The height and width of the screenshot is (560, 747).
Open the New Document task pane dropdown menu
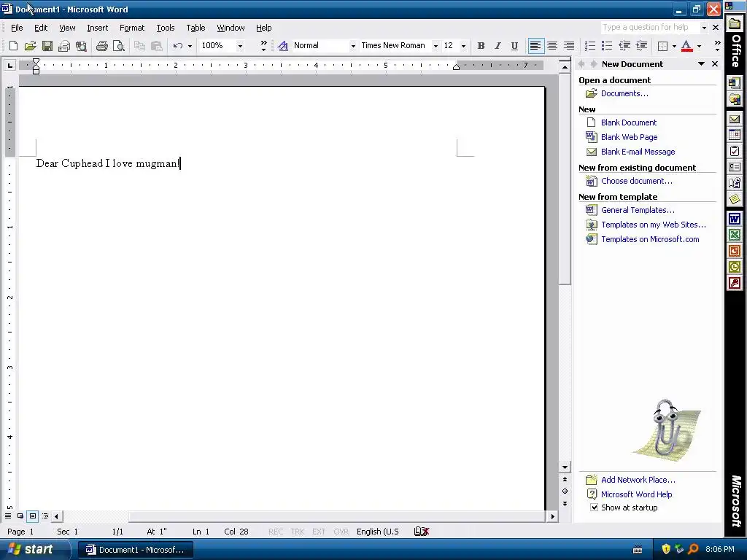tap(701, 64)
